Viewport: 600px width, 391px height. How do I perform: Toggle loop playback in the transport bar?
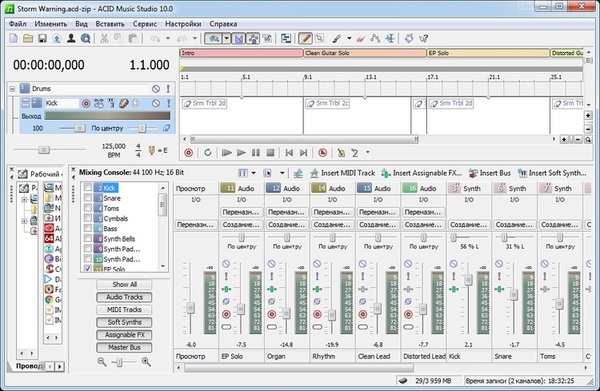(207, 153)
